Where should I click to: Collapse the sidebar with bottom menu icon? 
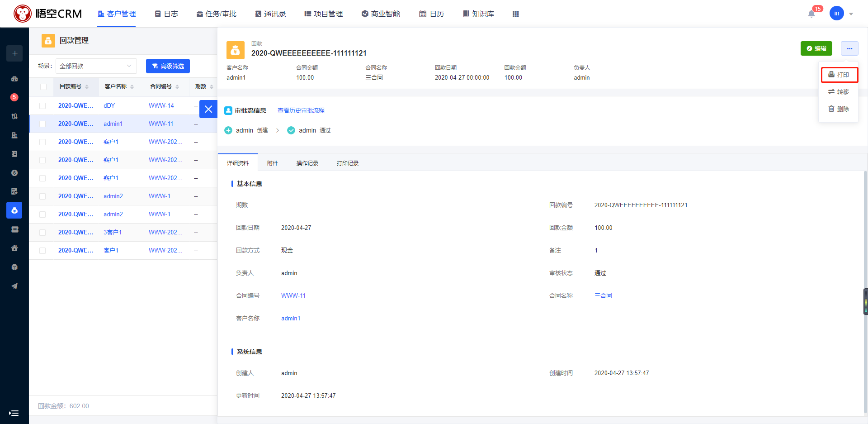pyautogui.click(x=14, y=413)
